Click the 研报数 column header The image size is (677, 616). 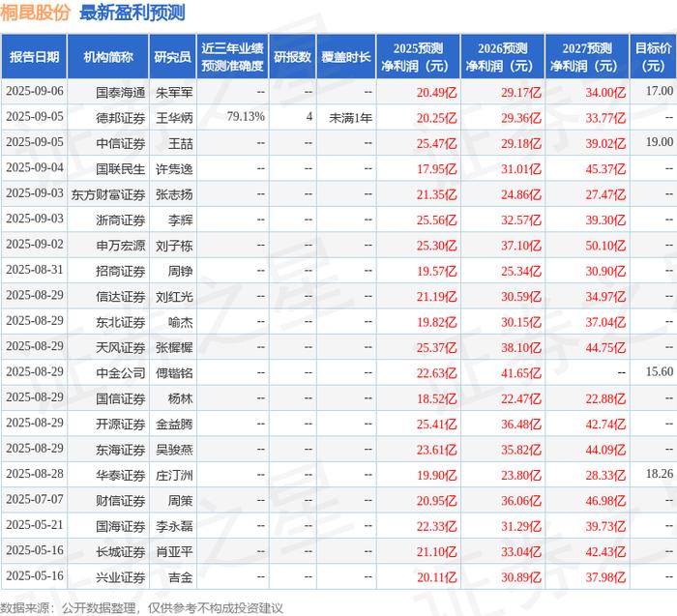coord(292,57)
